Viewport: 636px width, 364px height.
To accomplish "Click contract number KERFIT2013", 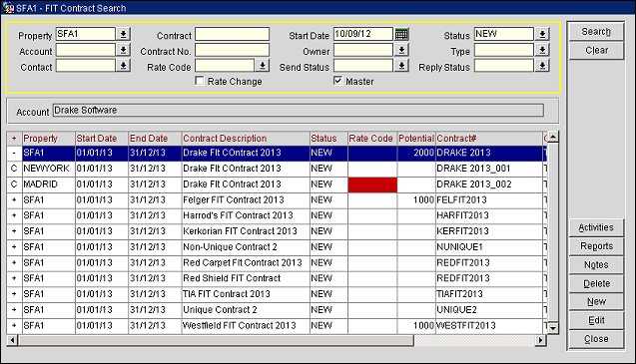I will 462,231.
